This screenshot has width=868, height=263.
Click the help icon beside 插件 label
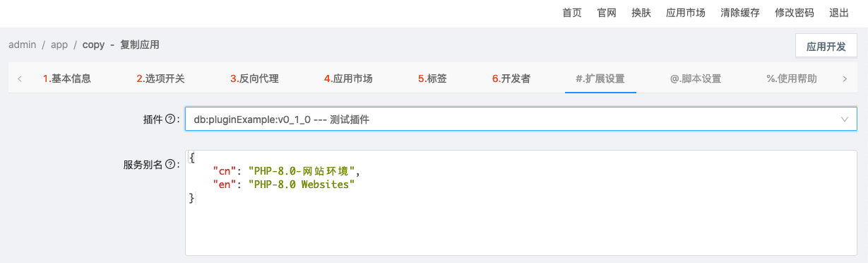[x=170, y=119]
